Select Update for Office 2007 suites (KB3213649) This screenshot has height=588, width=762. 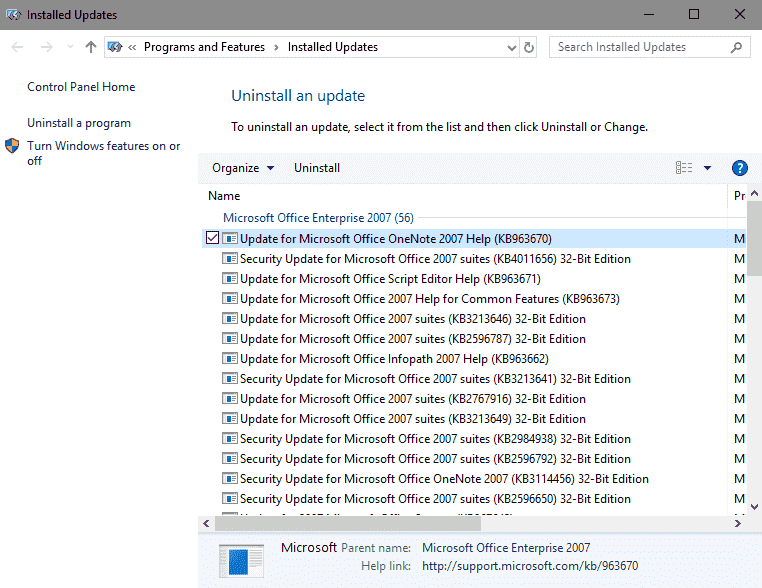[413, 418]
